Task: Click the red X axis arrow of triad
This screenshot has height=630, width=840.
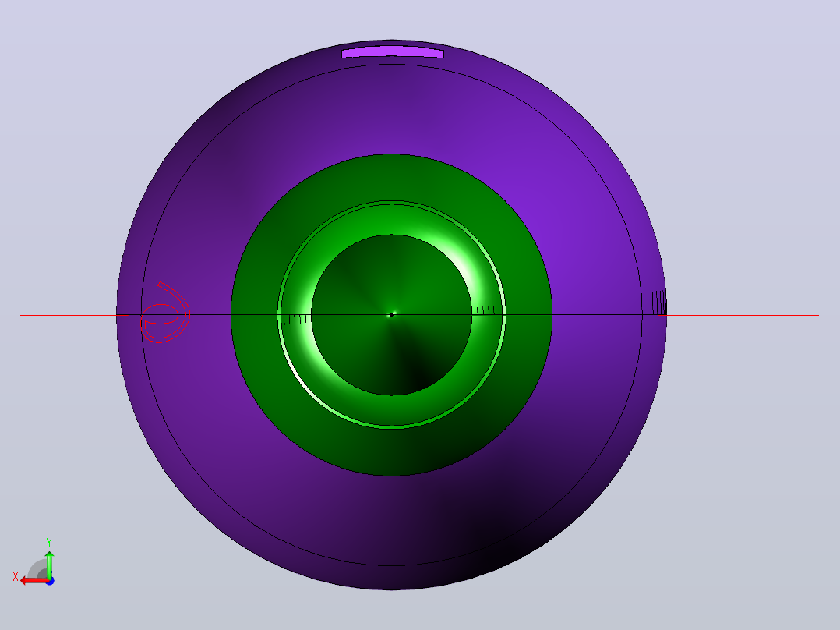Action: pos(34,581)
